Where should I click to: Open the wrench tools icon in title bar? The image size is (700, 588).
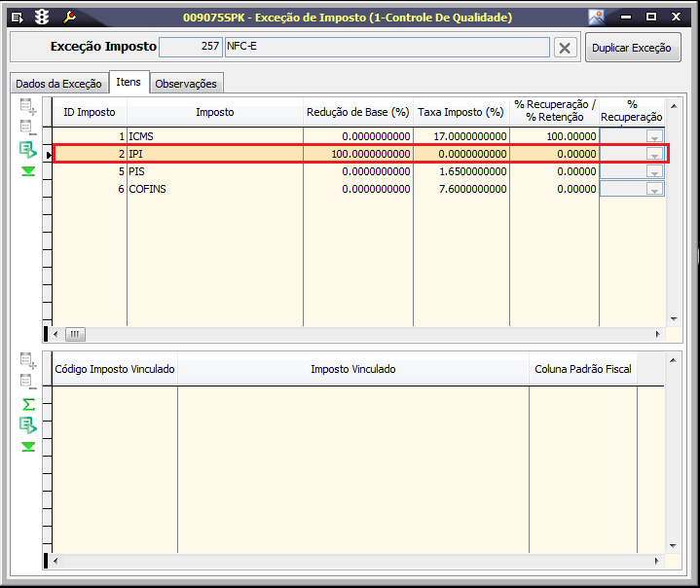[69, 18]
